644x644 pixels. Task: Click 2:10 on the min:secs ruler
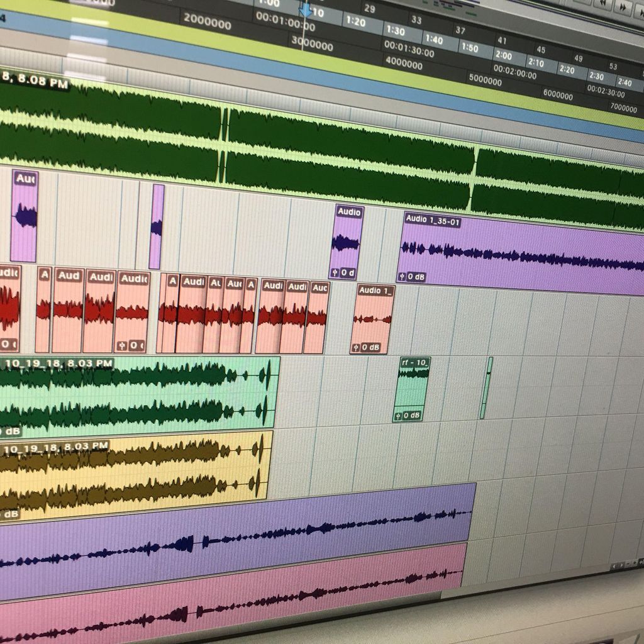coord(536,63)
